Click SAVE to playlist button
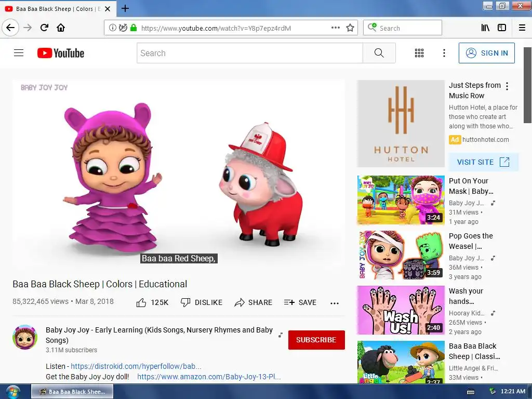 (300, 302)
